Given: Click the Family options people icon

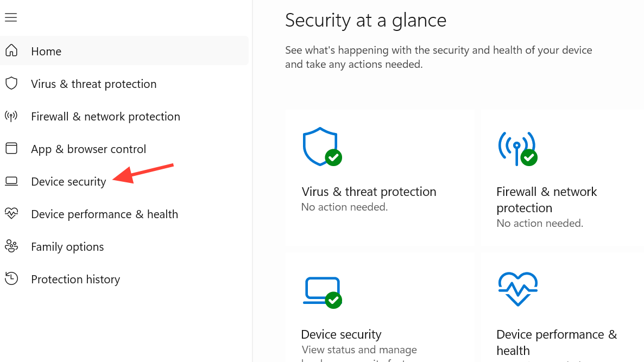Looking at the screenshot, I should point(11,246).
